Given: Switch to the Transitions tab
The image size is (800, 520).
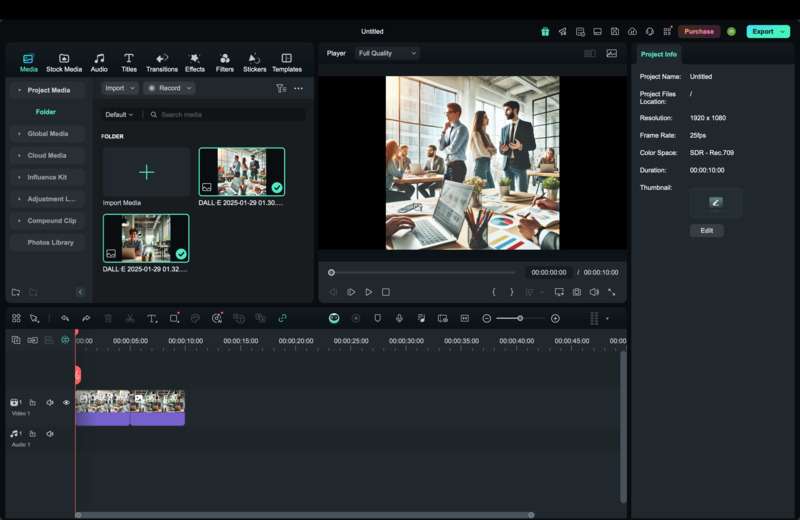Looking at the screenshot, I should coord(161,62).
